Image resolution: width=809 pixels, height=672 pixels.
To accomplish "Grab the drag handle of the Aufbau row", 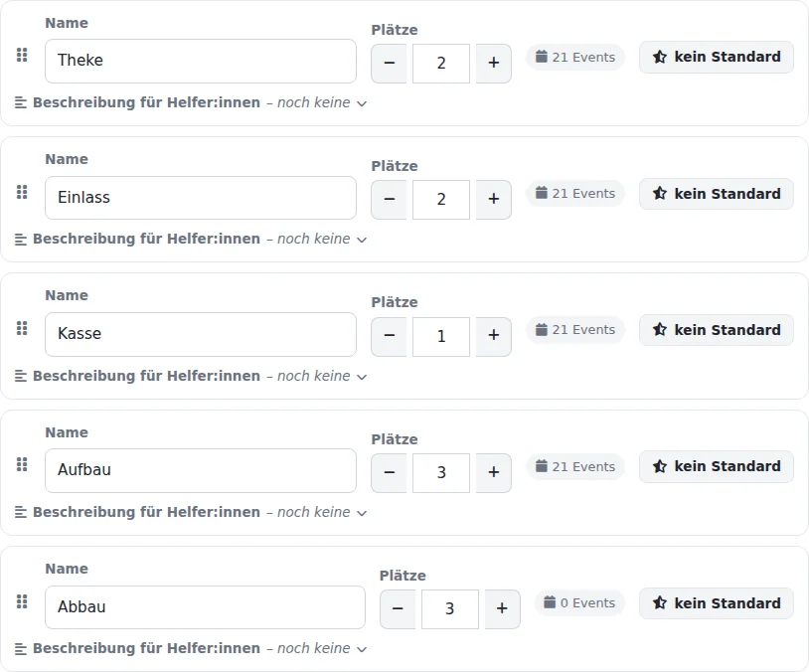I will (22, 464).
